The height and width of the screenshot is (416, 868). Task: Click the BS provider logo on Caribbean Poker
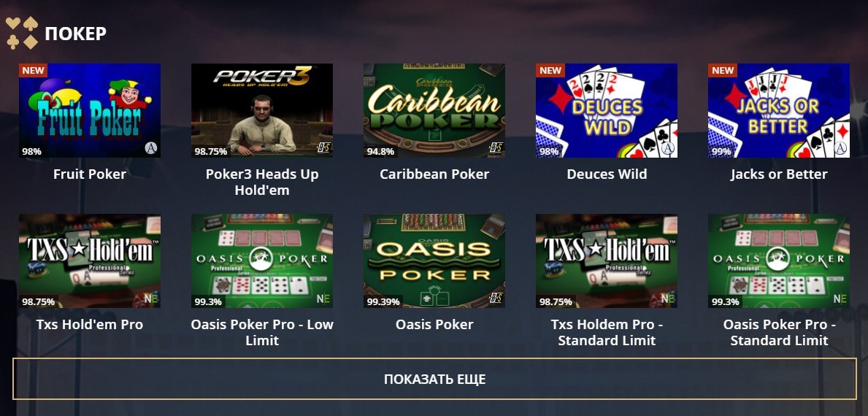pyautogui.click(x=496, y=147)
